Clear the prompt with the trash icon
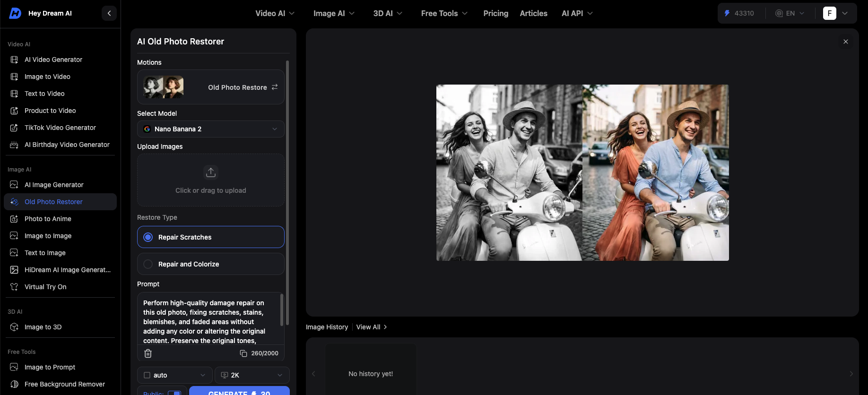This screenshot has width=868, height=395. [148, 353]
